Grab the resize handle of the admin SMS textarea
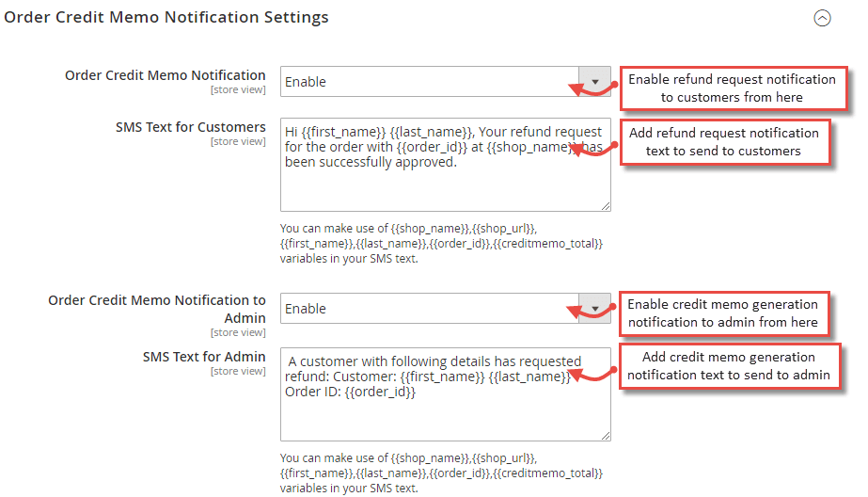The image size is (868, 497). pyautogui.click(x=605, y=435)
